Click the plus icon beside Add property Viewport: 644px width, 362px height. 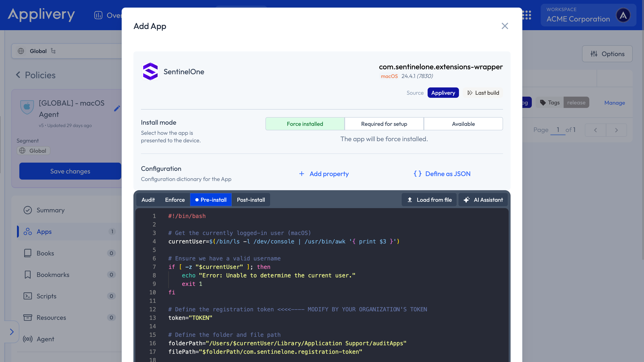pos(302,174)
